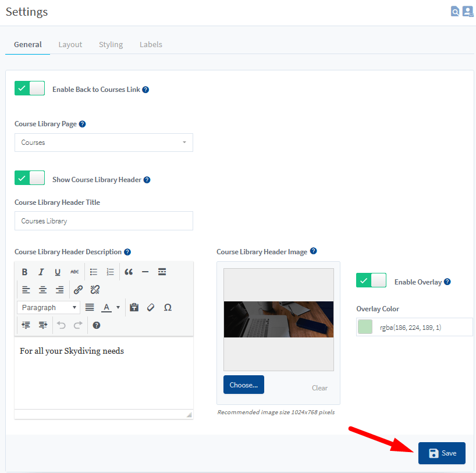
Task: Toggle the Enable Overlay switch
Action: tap(371, 280)
